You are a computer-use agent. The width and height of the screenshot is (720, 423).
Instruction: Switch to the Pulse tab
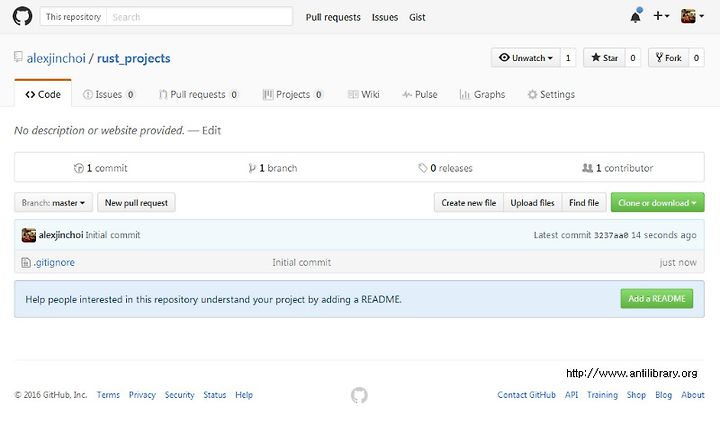(x=420, y=94)
